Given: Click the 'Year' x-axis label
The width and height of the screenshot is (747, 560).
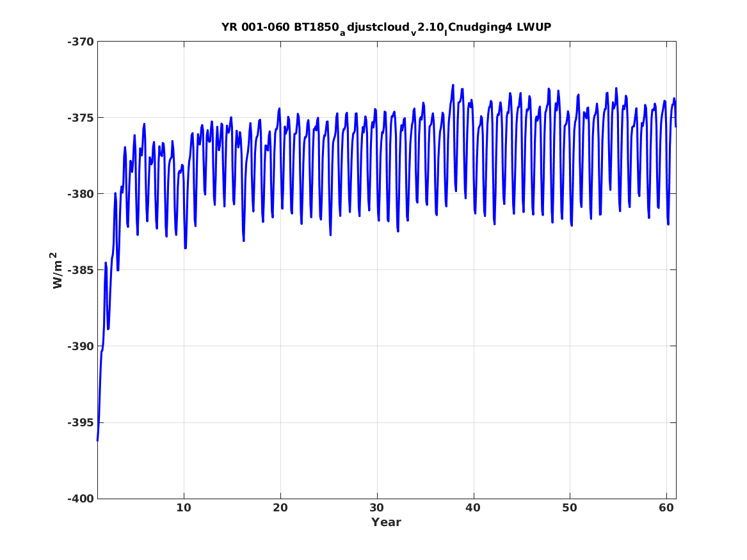Looking at the screenshot, I should 387,522.
